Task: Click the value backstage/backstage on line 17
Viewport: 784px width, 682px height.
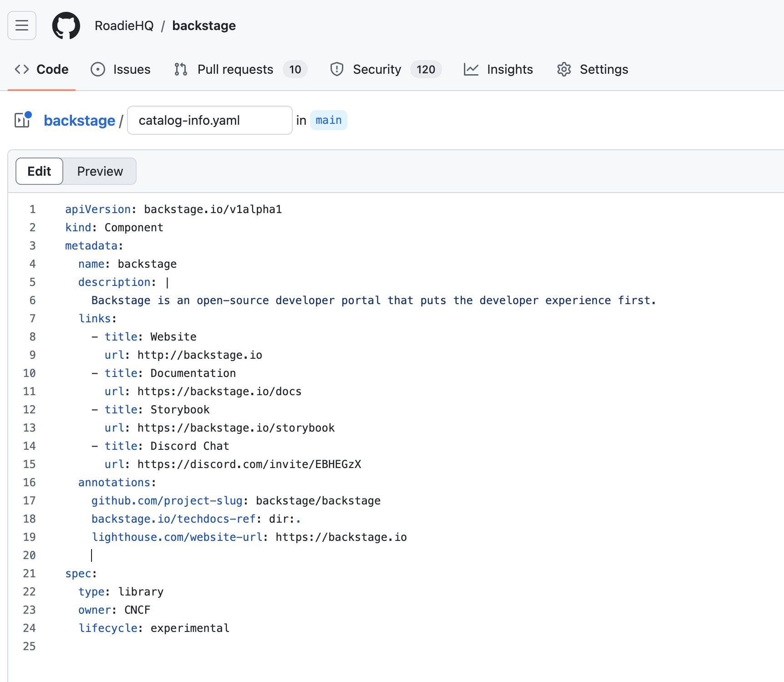Action: [318, 501]
